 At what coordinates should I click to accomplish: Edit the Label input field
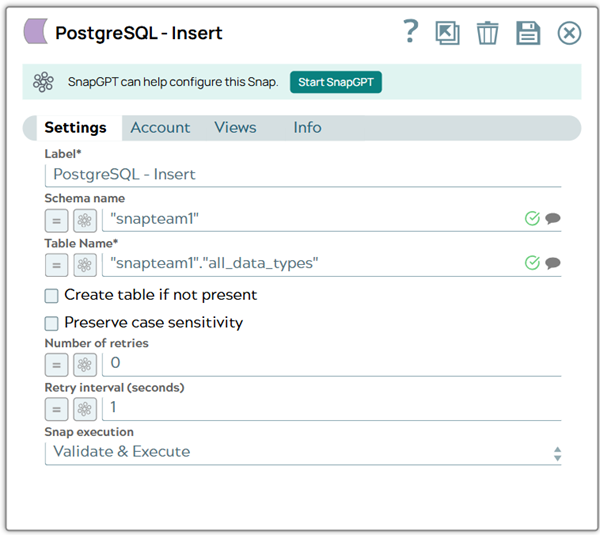coord(303,175)
